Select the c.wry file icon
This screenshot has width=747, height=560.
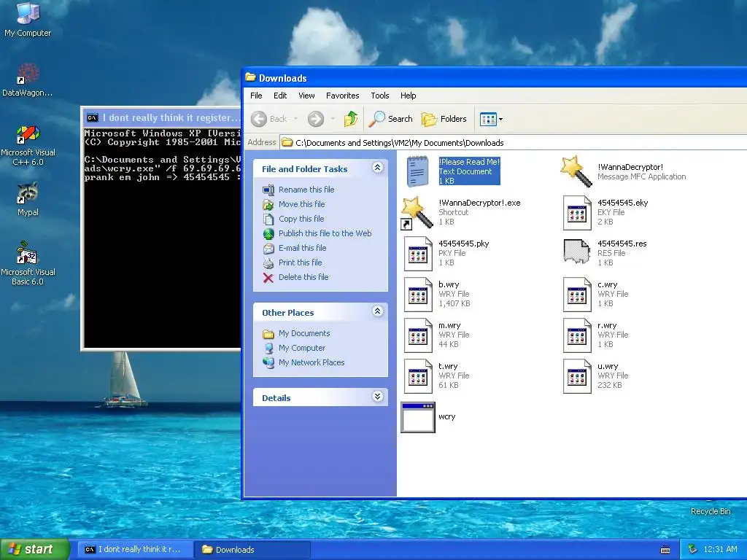[x=577, y=295]
